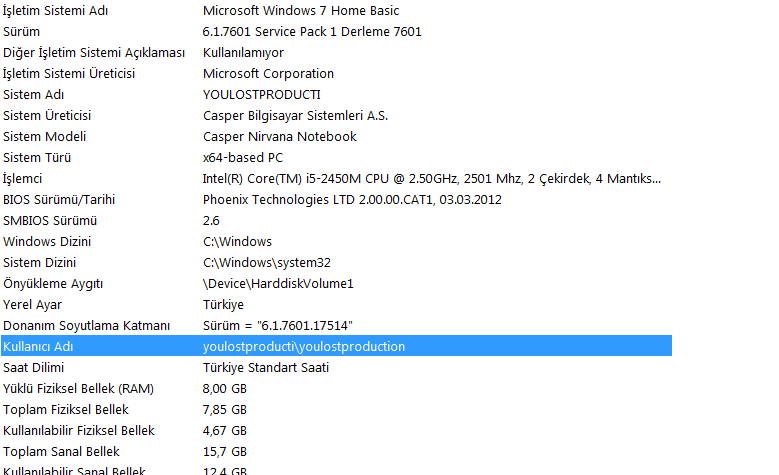This screenshot has height=475, width=779.
Task: Click the Sürüm = "6.1.7601.17514" value
Action: pos(278,325)
